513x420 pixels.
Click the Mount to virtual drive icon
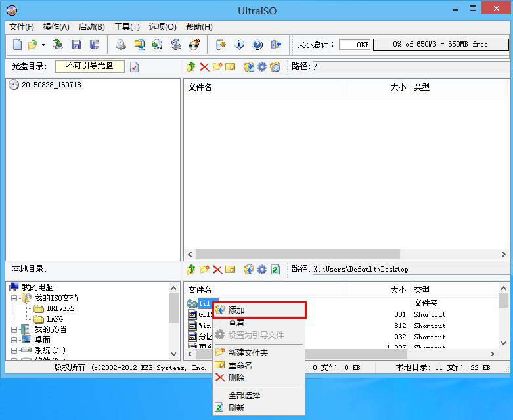(176, 45)
